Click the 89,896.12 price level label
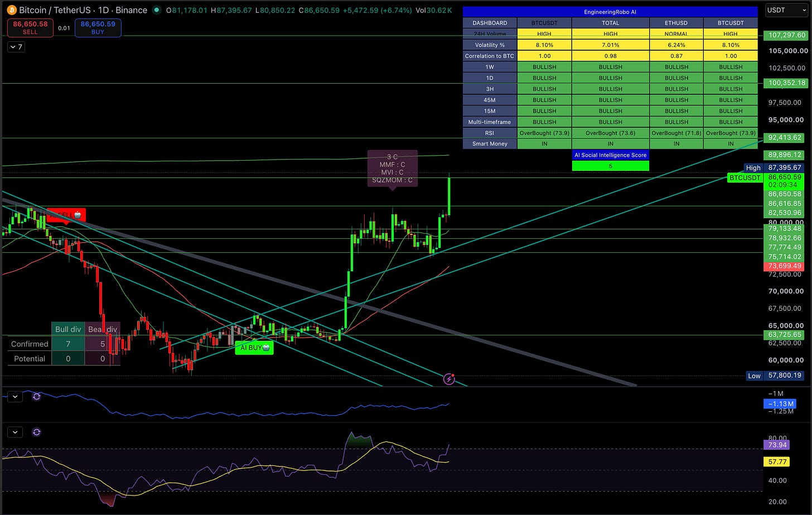 (785, 155)
